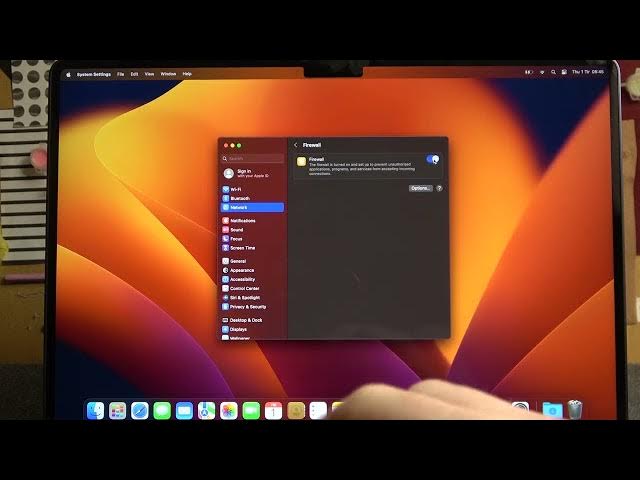This screenshot has height=480, width=640.
Task: Open the View menu
Action: [149, 74]
